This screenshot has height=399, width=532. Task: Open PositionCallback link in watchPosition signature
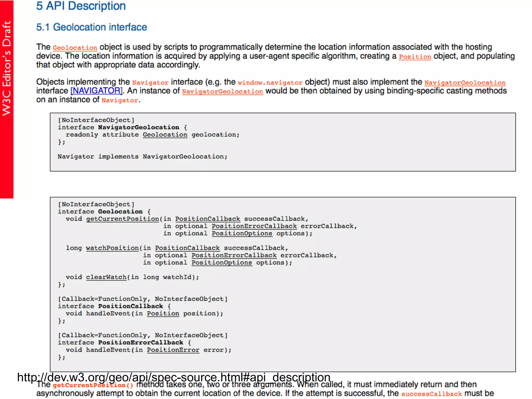(x=187, y=248)
